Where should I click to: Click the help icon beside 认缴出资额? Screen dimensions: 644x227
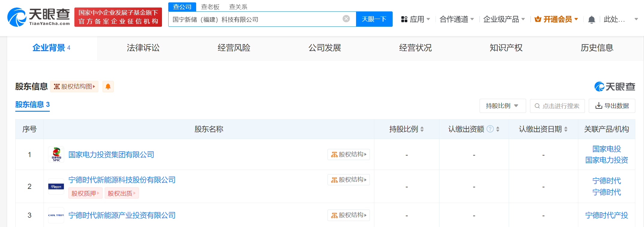[x=490, y=129]
